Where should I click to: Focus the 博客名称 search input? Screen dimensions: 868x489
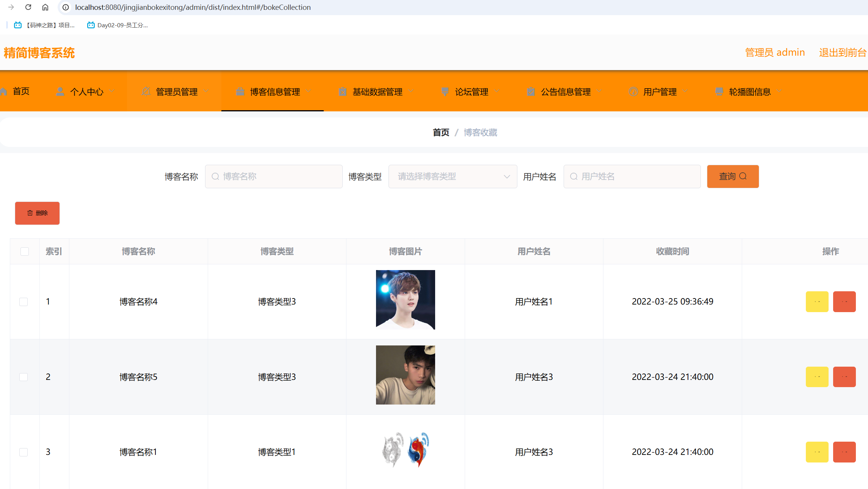pyautogui.click(x=274, y=177)
